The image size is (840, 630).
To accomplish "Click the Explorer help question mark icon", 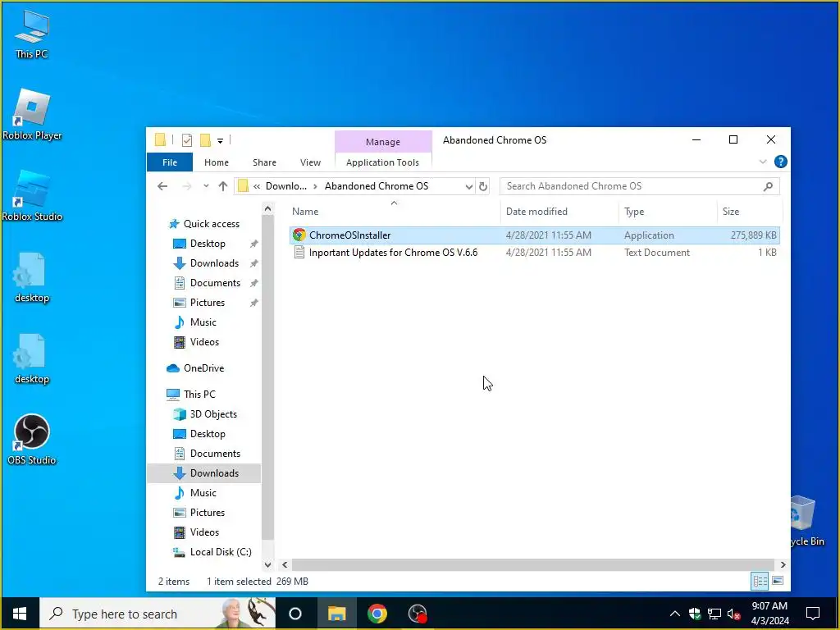I will [781, 162].
